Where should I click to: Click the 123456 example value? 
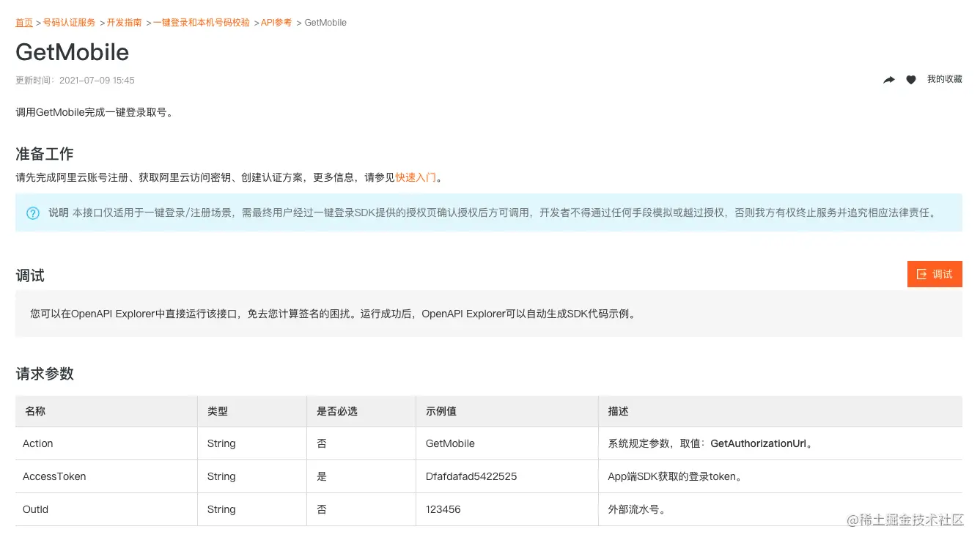pos(443,509)
